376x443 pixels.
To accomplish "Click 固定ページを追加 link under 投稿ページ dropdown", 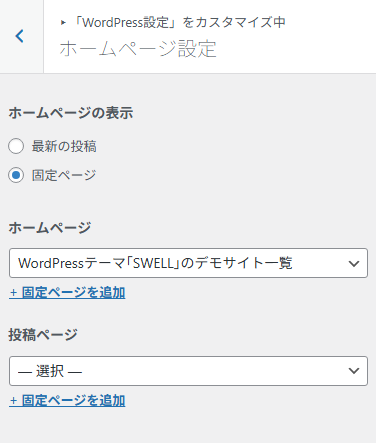I will [x=67, y=401].
